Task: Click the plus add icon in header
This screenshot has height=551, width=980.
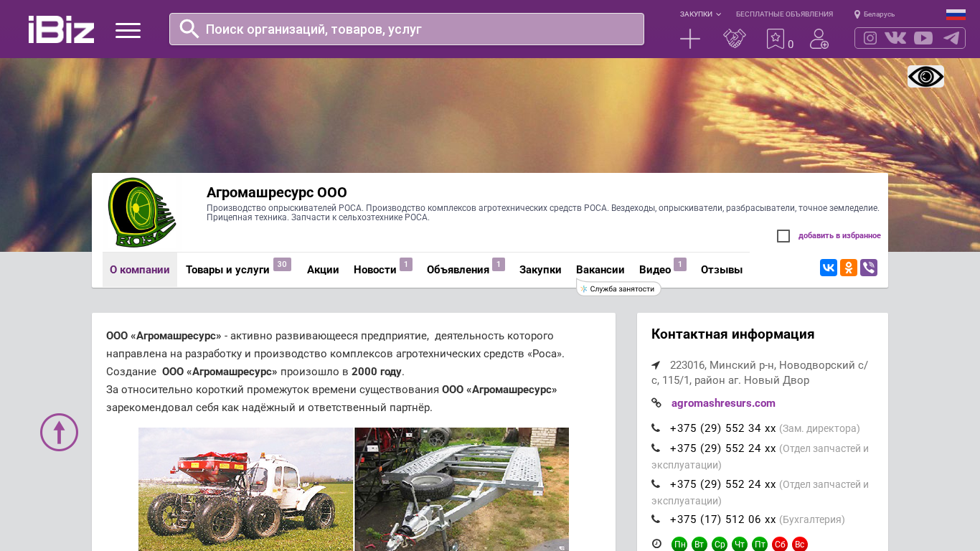Action: (689, 39)
